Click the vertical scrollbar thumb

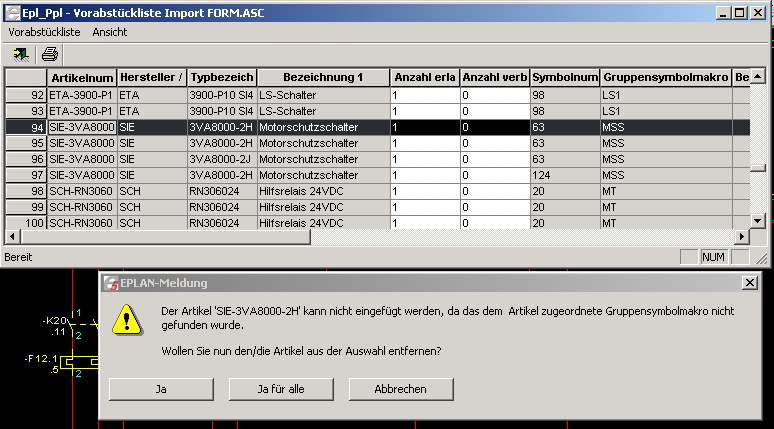click(x=758, y=168)
